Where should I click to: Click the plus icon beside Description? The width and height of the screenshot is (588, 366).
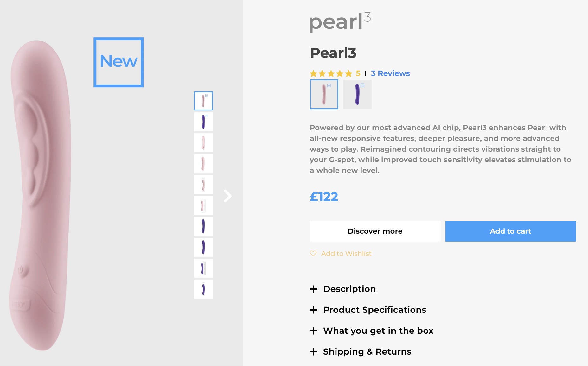click(314, 289)
